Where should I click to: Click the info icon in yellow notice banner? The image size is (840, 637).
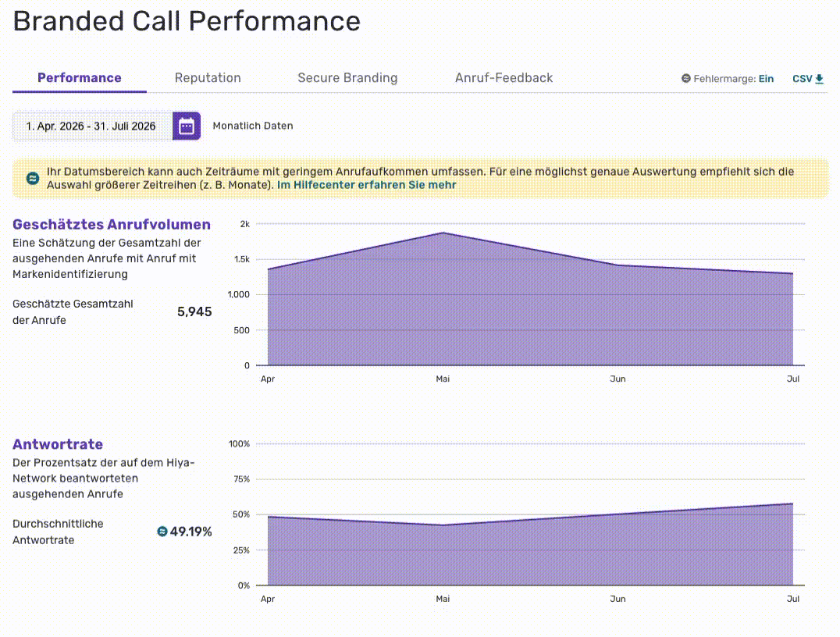(33, 179)
